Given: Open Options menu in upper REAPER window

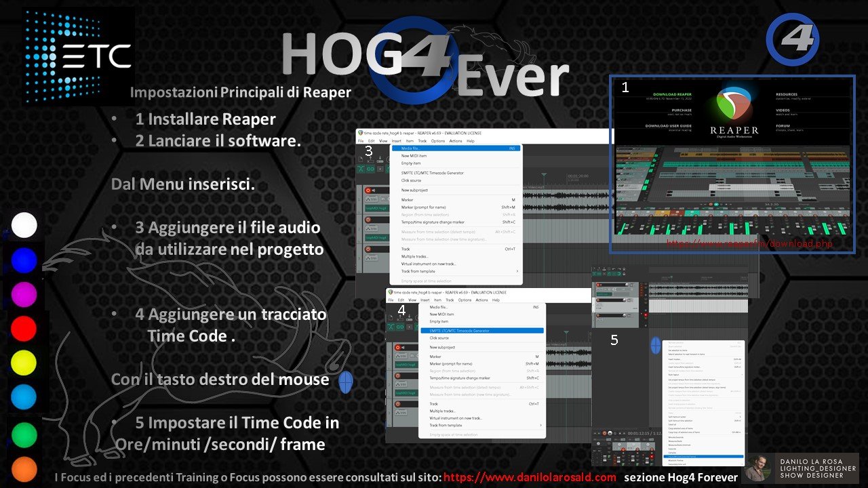Looking at the screenshot, I should (x=438, y=141).
